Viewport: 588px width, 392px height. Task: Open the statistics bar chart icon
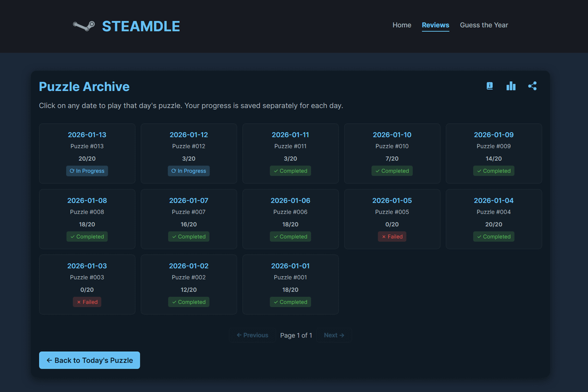point(511,86)
